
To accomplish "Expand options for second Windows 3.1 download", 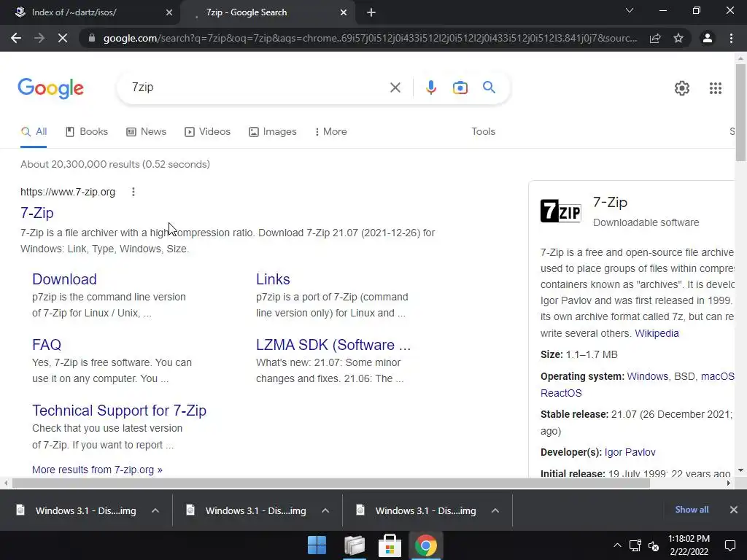I will [325, 510].
